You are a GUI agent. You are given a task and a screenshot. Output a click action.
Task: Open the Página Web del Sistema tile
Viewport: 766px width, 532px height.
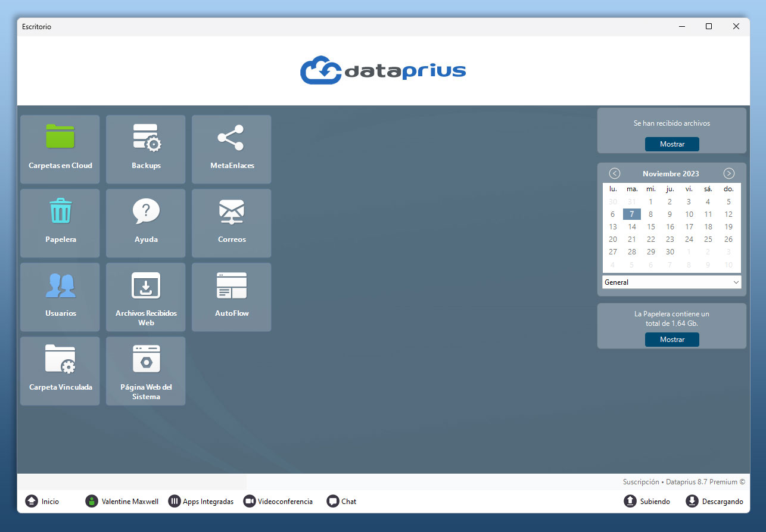(146, 371)
